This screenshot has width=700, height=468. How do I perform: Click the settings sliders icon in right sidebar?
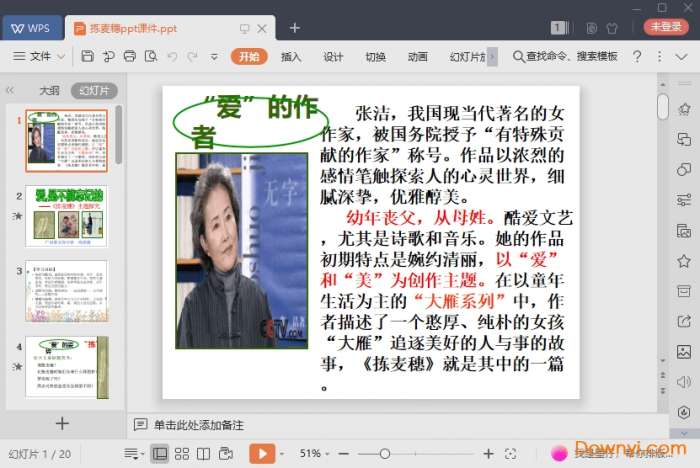coord(684,200)
